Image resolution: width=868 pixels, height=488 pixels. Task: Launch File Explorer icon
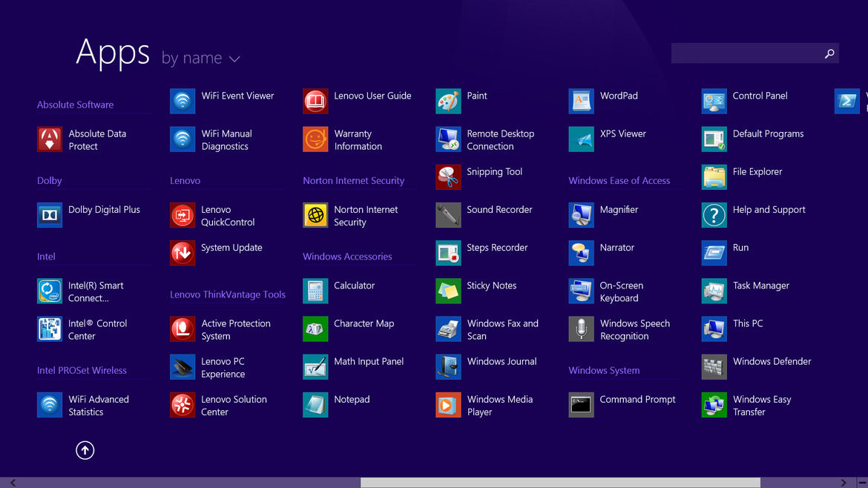(x=714, y=177)
